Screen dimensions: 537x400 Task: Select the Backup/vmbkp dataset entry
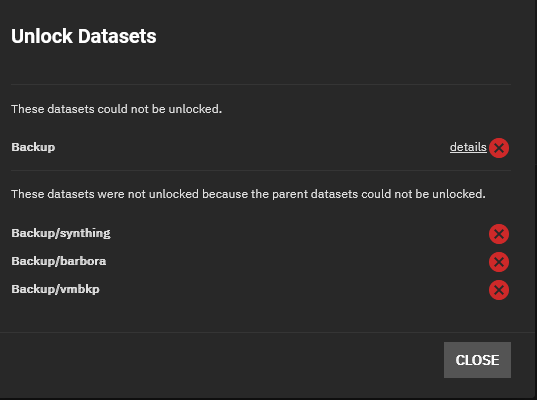(55, 289)
